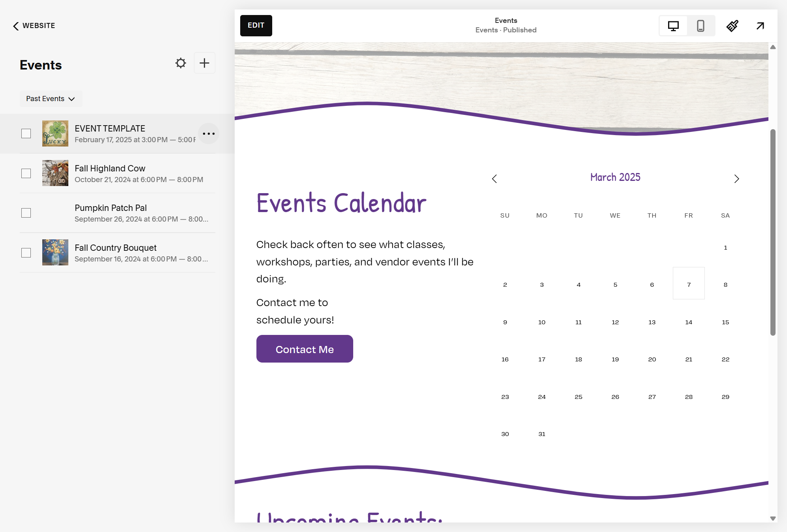The width and height of the screenshot is (787, 532).
Task: Open site styles paintbrush icon
Action: (x=732, y=26)
